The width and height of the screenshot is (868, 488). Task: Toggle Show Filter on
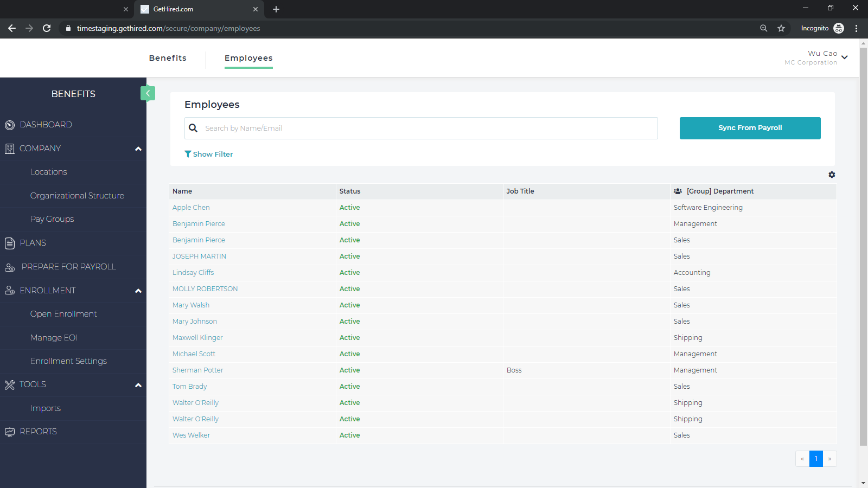coord(208,154)
